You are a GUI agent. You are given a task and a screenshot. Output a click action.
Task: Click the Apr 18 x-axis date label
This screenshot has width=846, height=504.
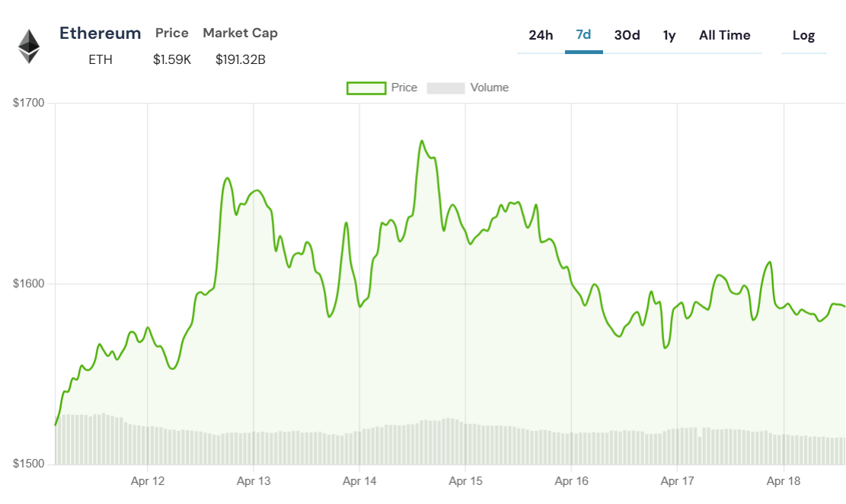pyautogui.click(x=784, y=481)
